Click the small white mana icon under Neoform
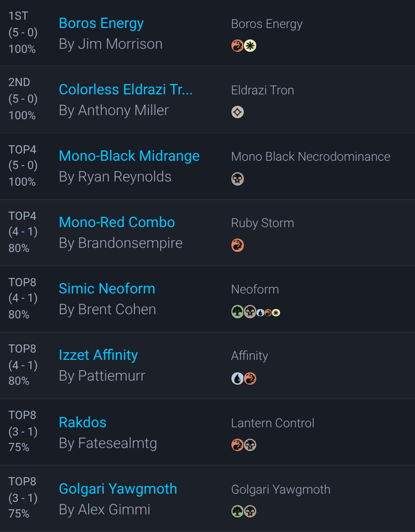415x532 pixels. click(276, 313)
